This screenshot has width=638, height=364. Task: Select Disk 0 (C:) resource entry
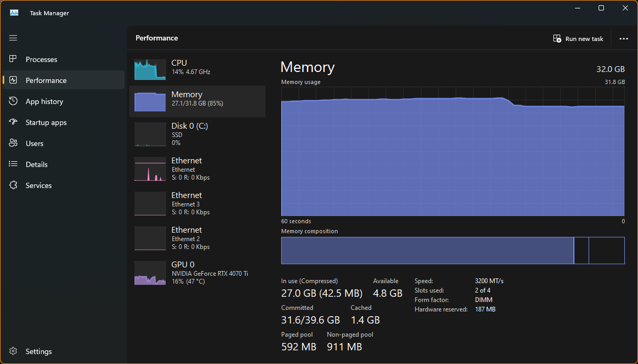(197, 134)
